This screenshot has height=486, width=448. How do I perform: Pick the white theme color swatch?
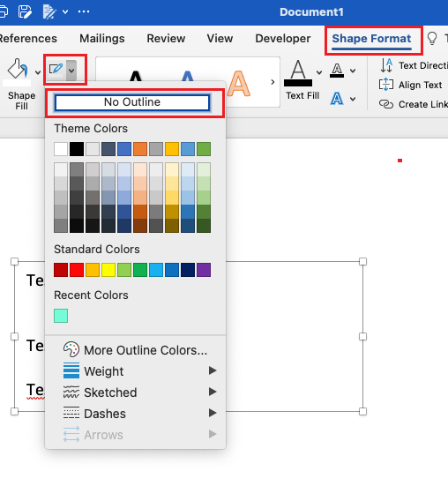pos(61,149)
